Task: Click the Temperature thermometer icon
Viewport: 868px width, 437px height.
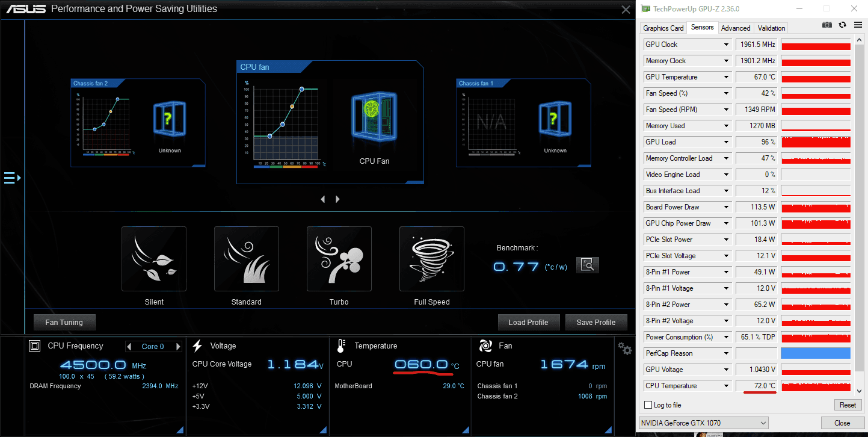Action: point(341,346)
